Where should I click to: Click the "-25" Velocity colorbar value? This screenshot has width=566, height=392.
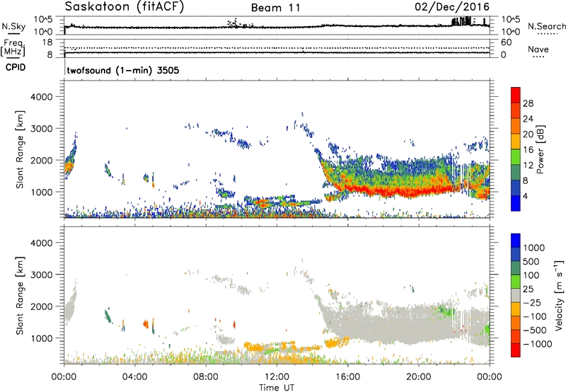[532, 302]
